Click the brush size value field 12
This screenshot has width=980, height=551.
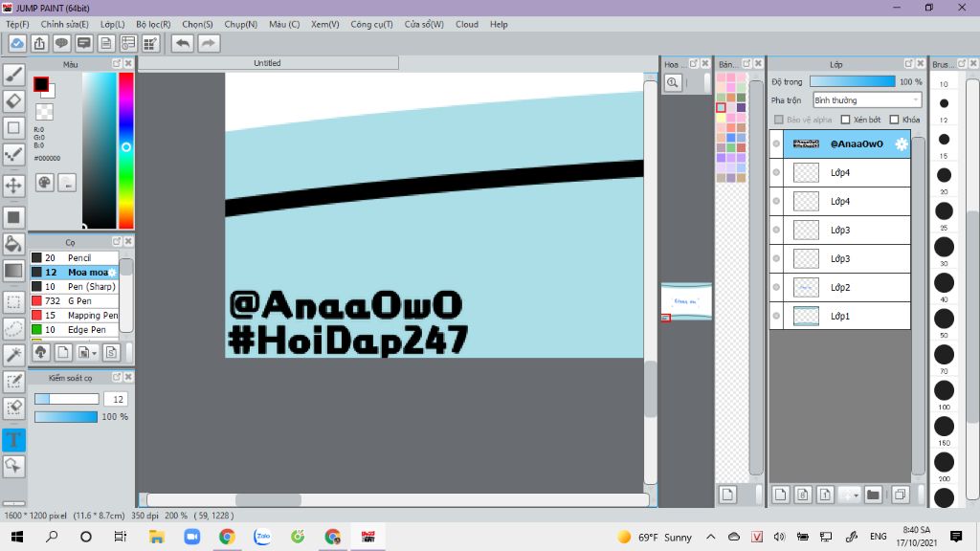[x=118, y=399]
